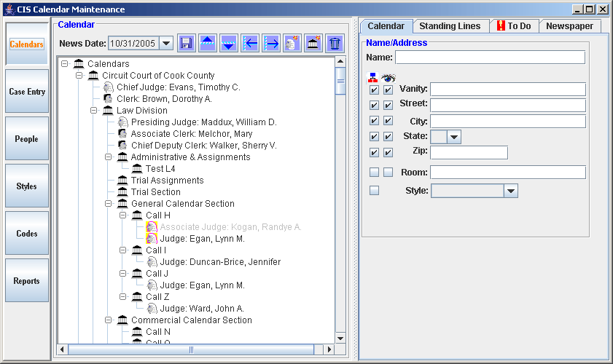613x364 pixels.
Task: Enable the second checkbox in Room row
Action: (x=388, y=172)
